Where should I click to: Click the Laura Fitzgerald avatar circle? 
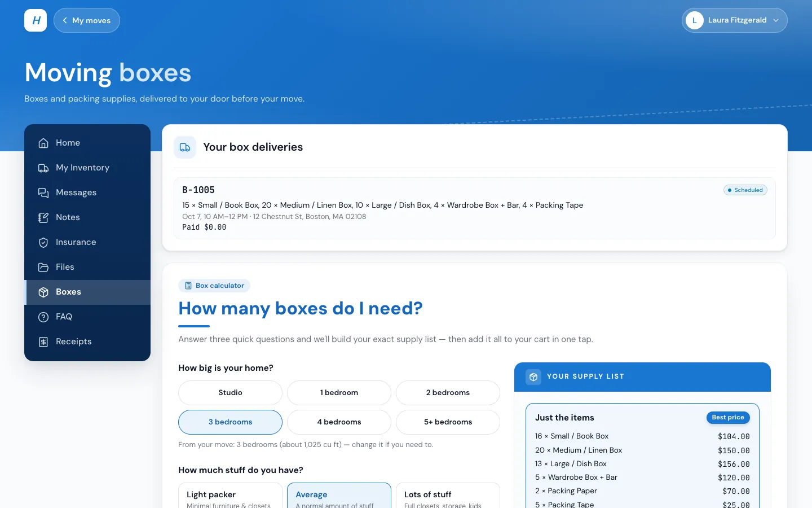pos(695,20)
